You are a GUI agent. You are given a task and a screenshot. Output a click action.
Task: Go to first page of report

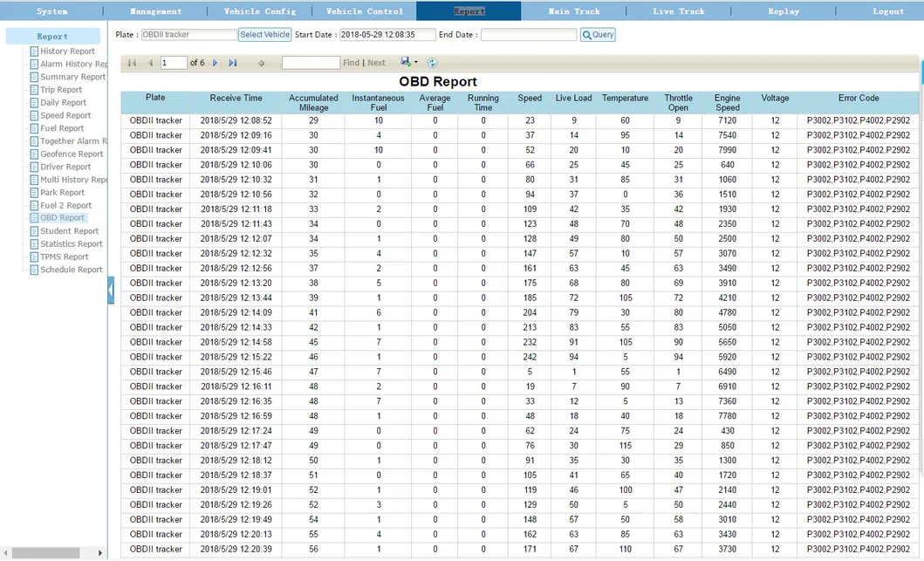[132, 63]
